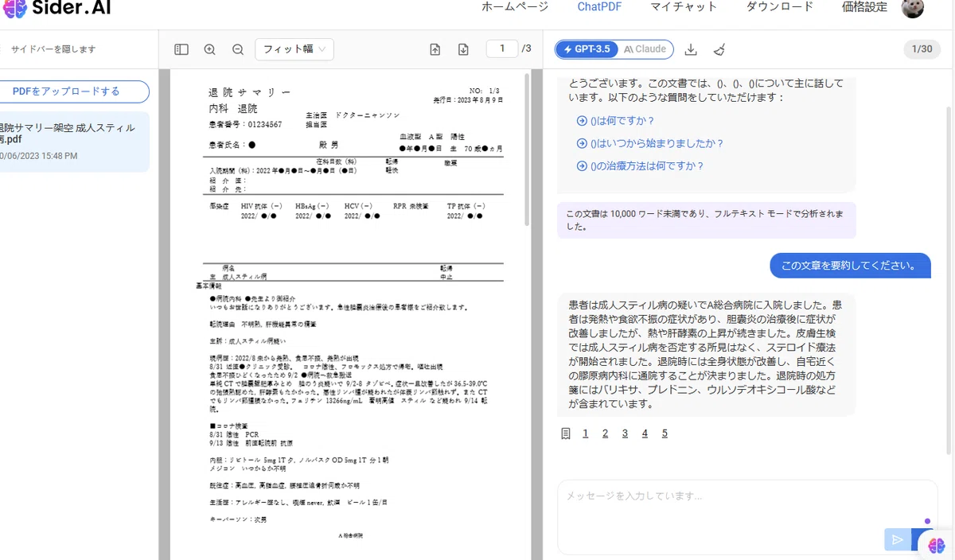Go to previous page with up-arrow icon

435,49
